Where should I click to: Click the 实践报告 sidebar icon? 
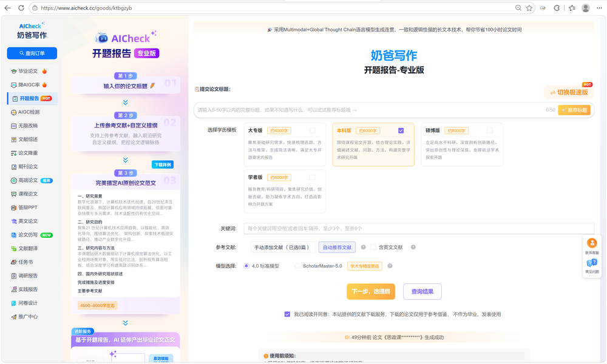[x=13, y=289]
